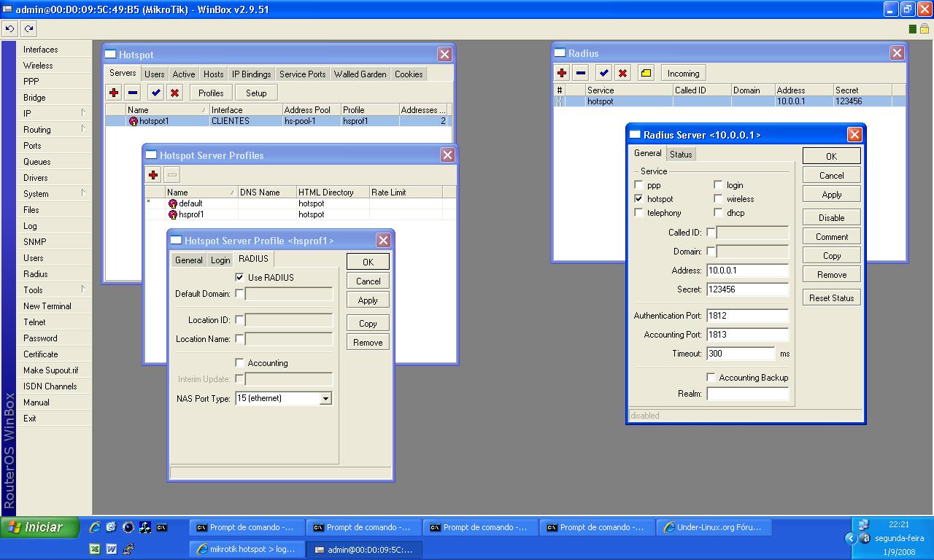
Task: Open the IP Bindings tab
Action: click(252, 74)
